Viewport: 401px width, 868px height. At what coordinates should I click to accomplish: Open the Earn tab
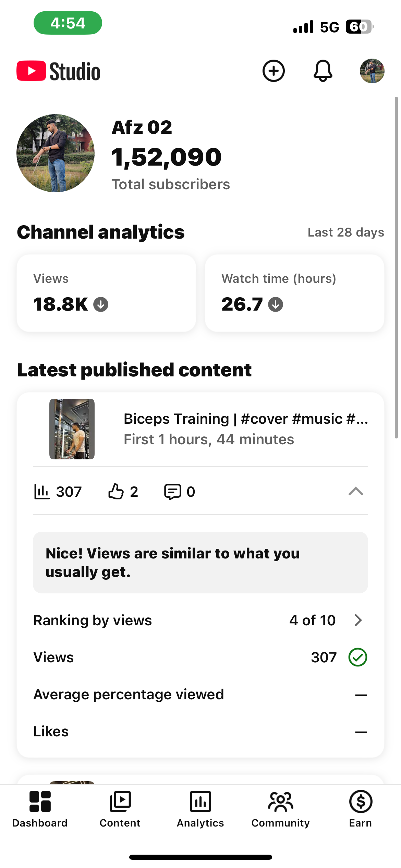361,808
